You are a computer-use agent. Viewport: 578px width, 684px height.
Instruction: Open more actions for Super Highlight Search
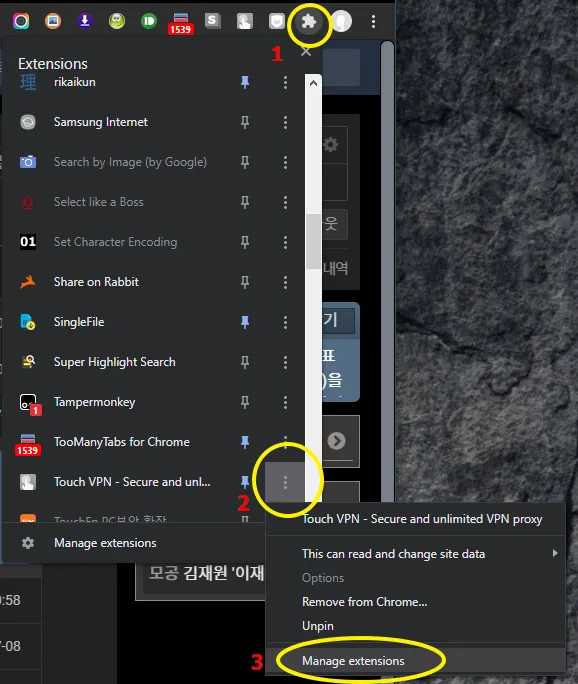coord(285,362)
